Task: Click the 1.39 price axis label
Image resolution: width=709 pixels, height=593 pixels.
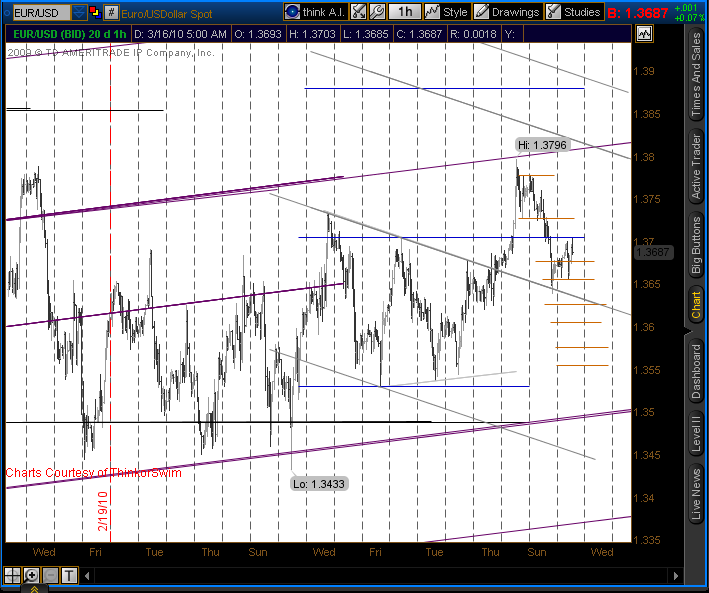Action: 643,71
